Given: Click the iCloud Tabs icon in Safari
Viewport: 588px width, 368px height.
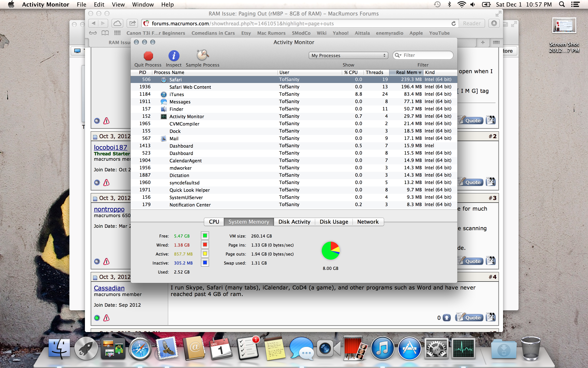Looking at the screenshot, I should point(117,23).
